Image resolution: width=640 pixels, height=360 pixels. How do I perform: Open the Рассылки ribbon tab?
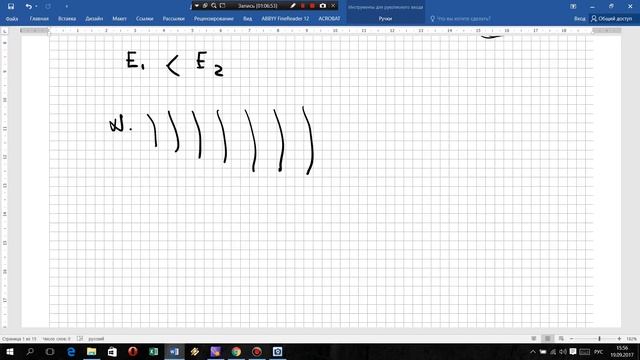tap(173, 19)
